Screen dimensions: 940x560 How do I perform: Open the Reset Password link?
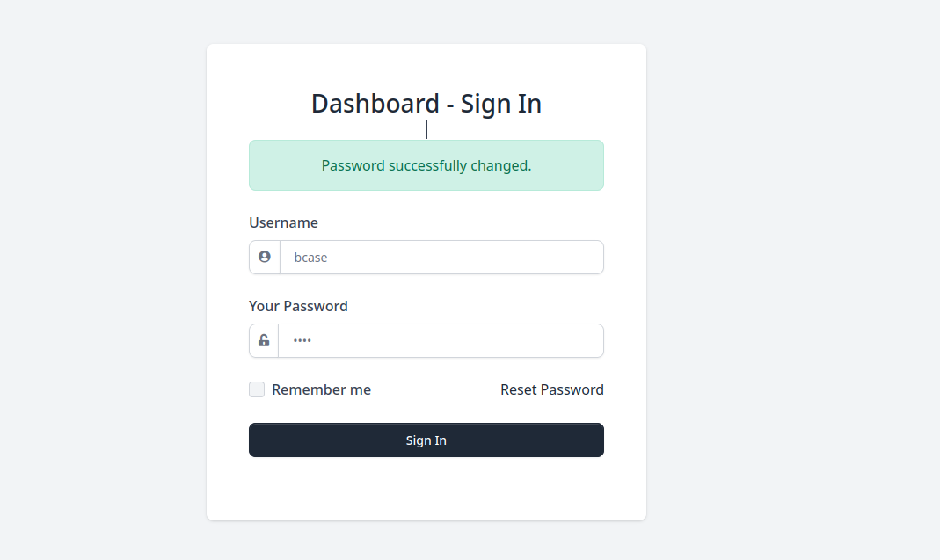551,389
